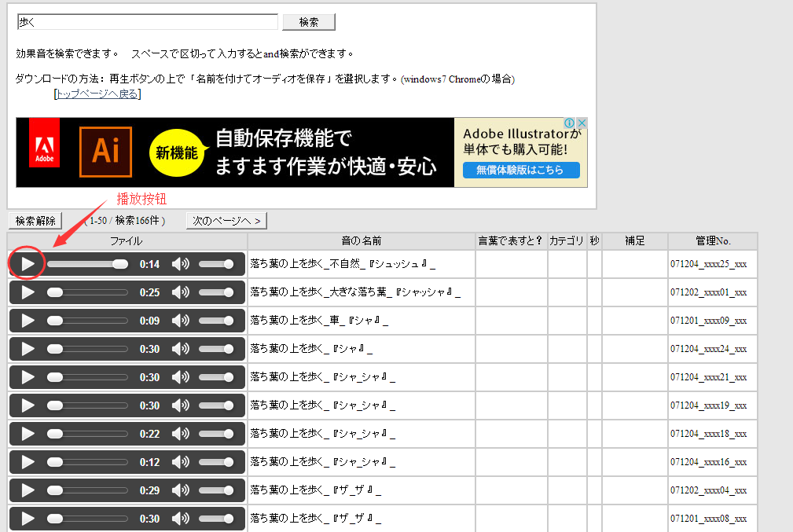
Task: Play the audio for 071202_xxxx04_xxx
Action: (28, 490)
